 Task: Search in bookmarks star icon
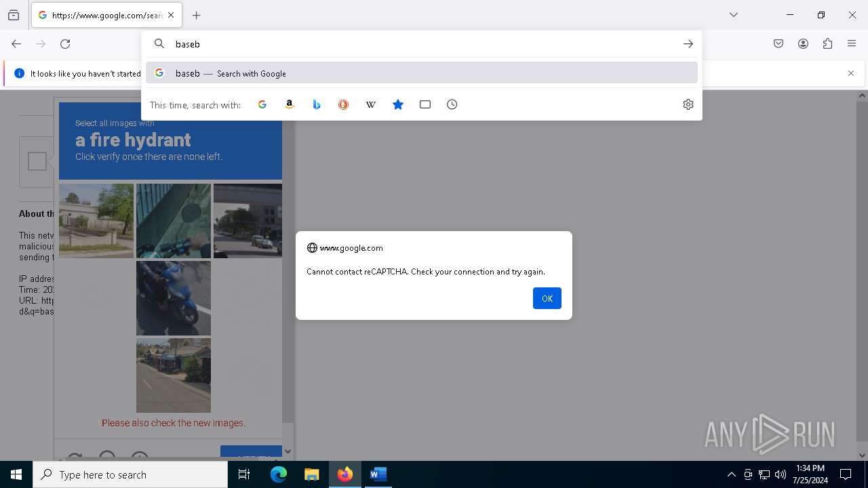tap(398, 104)
